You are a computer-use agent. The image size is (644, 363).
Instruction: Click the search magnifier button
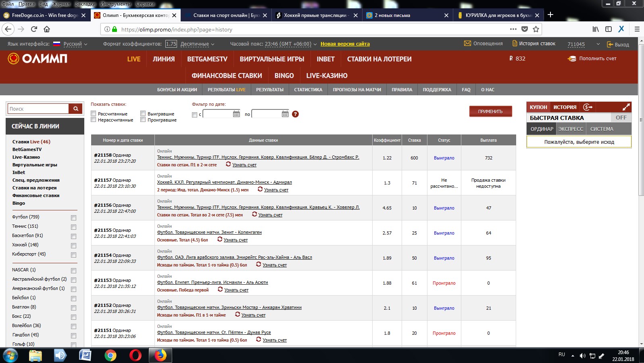75,109
